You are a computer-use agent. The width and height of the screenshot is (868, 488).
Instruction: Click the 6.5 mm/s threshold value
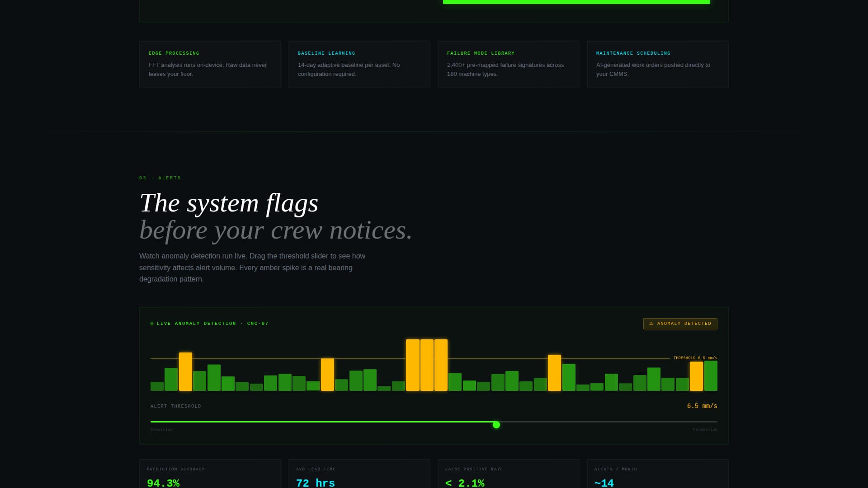click(702, 406)
